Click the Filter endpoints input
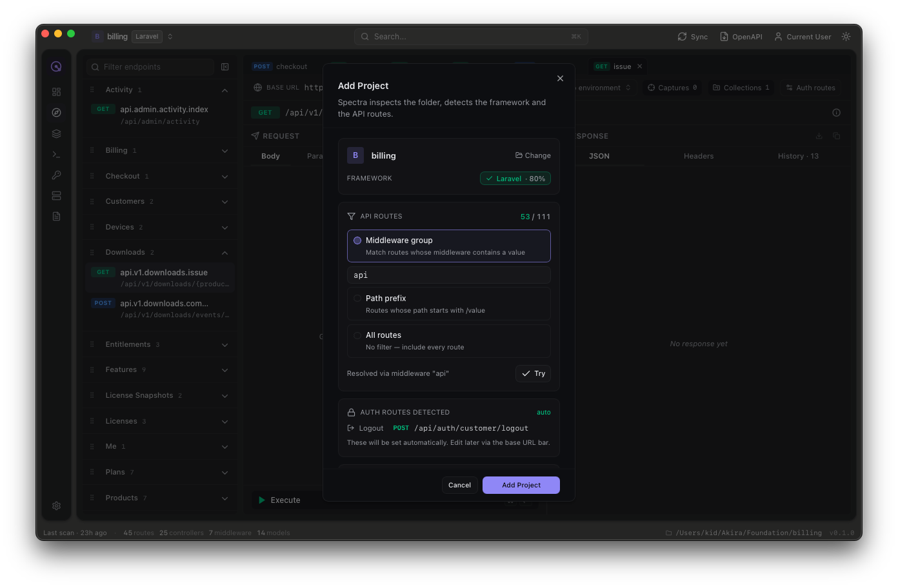 [150, 67]
